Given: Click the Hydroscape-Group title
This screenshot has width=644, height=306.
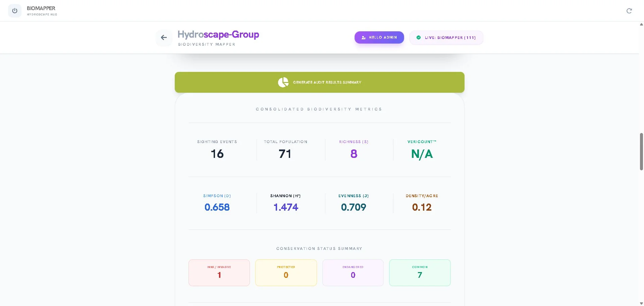Looking at the screenshot, I should click(x=218, y=35).
